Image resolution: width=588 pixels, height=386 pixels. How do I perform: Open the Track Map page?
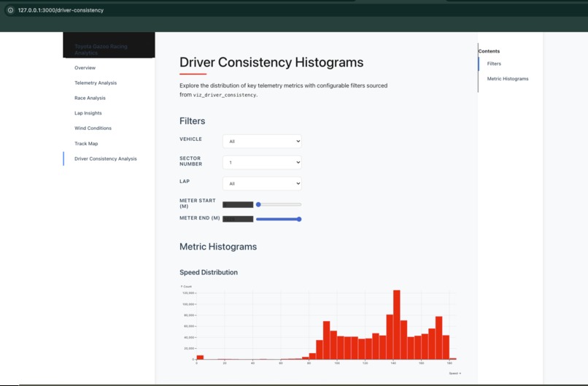[86, 143]
